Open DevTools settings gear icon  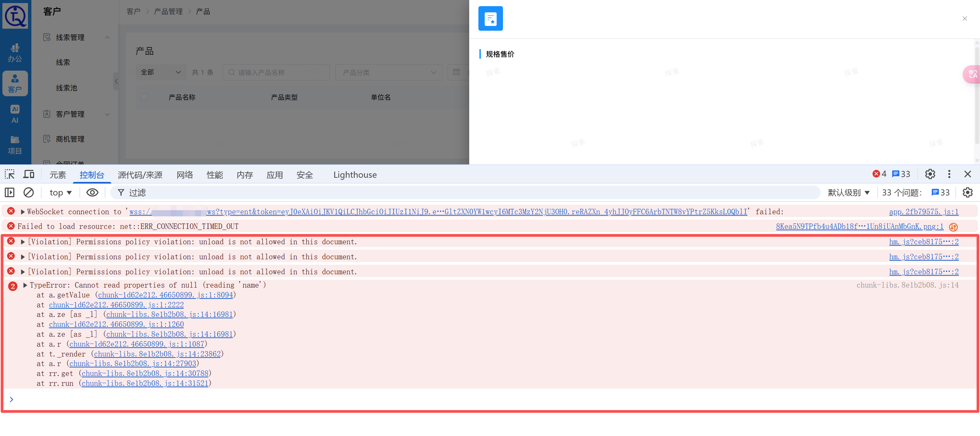(x=930, y=174)
